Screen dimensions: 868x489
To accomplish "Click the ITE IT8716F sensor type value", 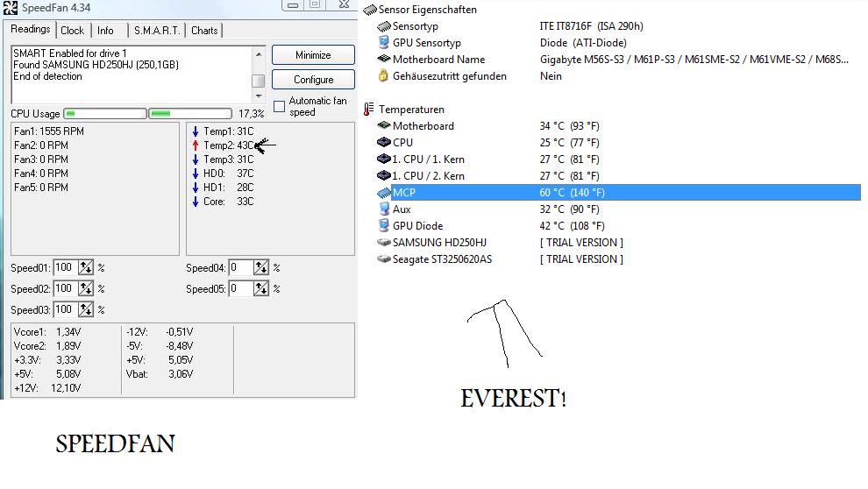I will pos(591,26).
